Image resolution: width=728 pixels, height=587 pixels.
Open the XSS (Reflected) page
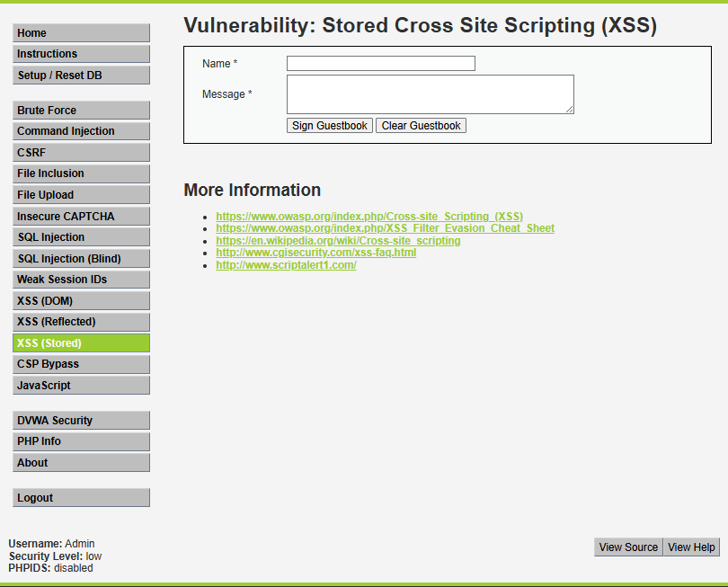pos(81,322)
